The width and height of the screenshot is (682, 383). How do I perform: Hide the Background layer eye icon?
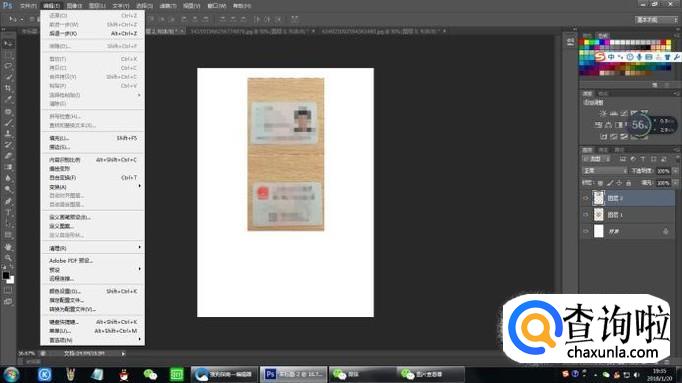[585, 231]
